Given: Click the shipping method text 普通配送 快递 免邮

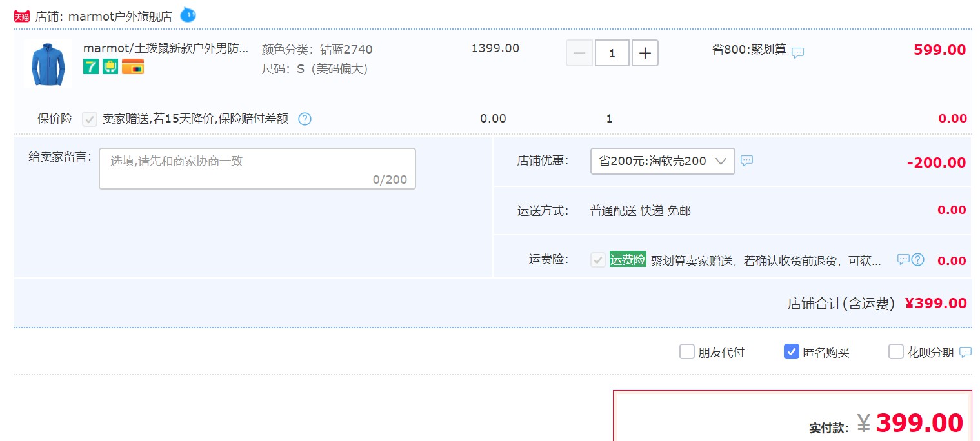Looking at the screenshot, I should coord(641,211).
